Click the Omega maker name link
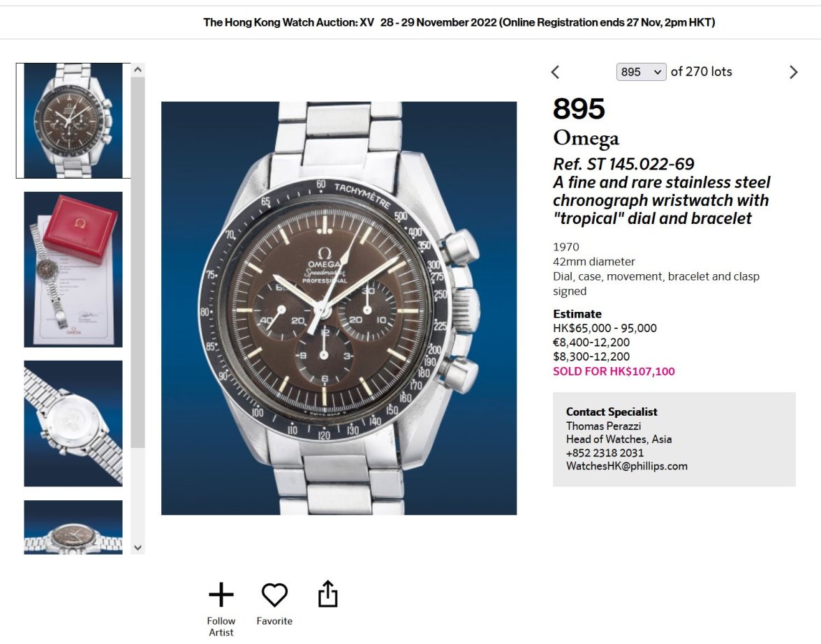 coord(586,138)
